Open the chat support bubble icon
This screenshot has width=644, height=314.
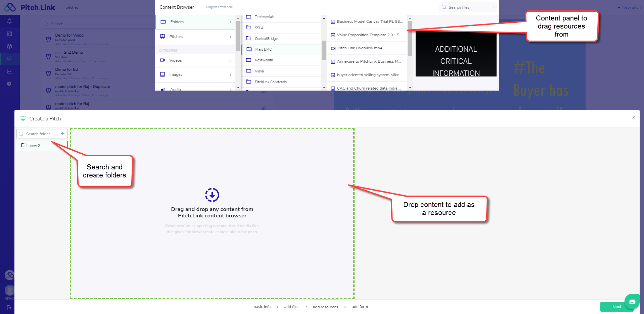(x=632, y=302)
